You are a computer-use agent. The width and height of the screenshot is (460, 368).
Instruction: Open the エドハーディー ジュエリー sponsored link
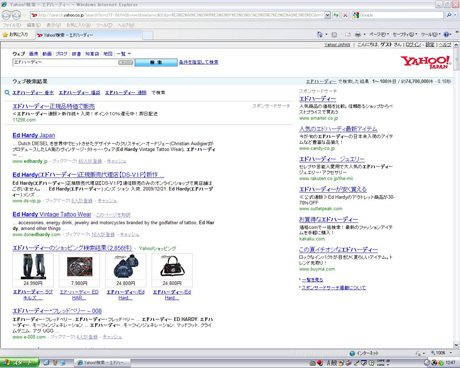click(332, 159)
